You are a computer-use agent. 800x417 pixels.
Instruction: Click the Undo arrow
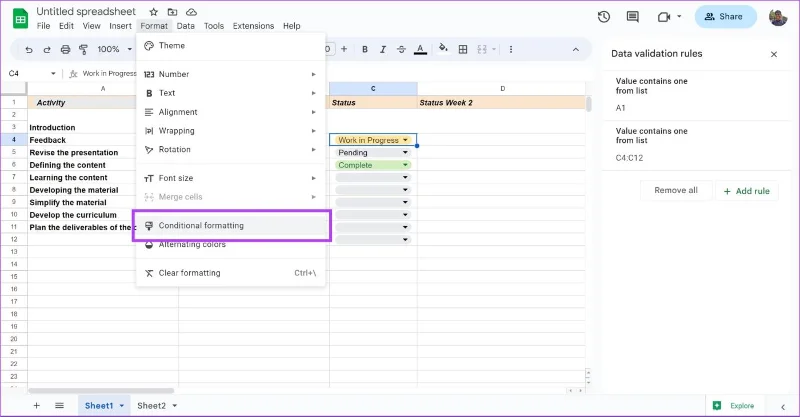coord(29,49)
